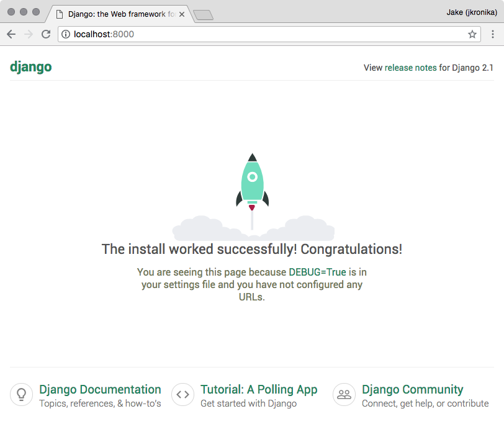
Task: Open the Django Documentation link
Action: coord(100,389)
